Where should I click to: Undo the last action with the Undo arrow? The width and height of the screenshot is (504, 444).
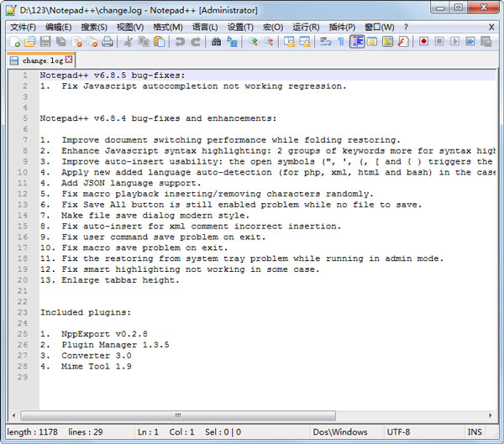click(180, 42)
